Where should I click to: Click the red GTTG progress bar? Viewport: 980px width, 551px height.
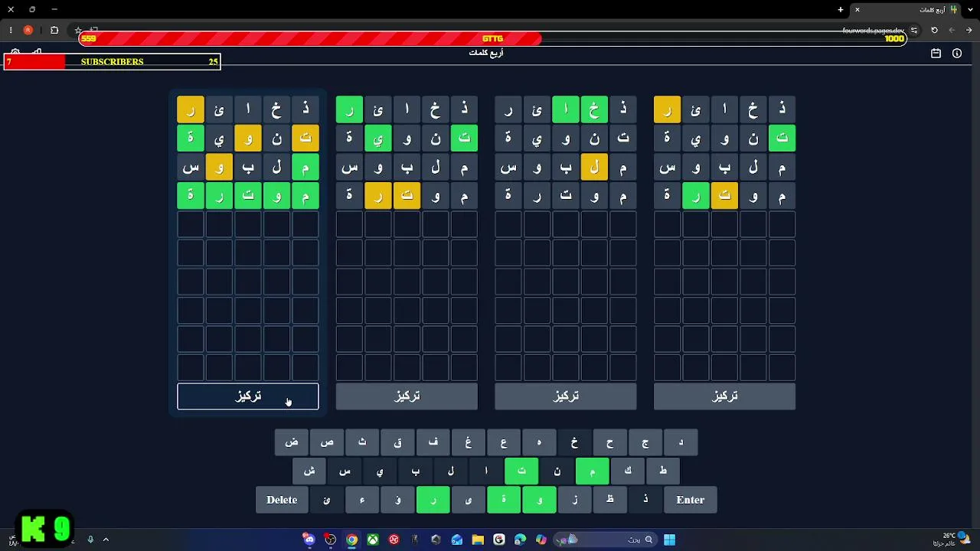point(493,38)
